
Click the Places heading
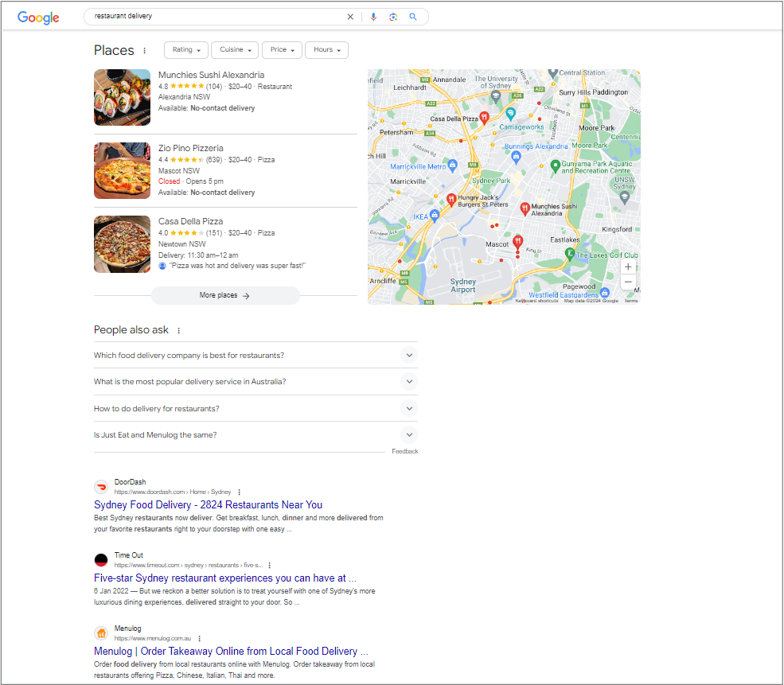pos(114,50)
